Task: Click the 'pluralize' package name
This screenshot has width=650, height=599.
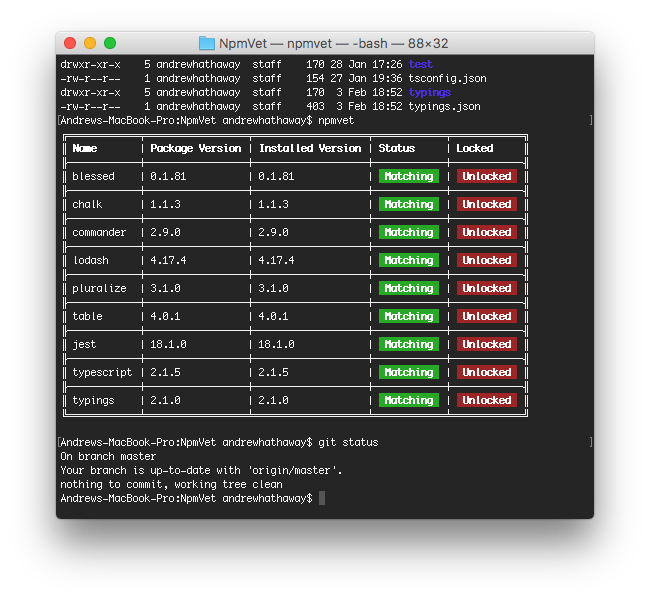Action: pos(99,289)
